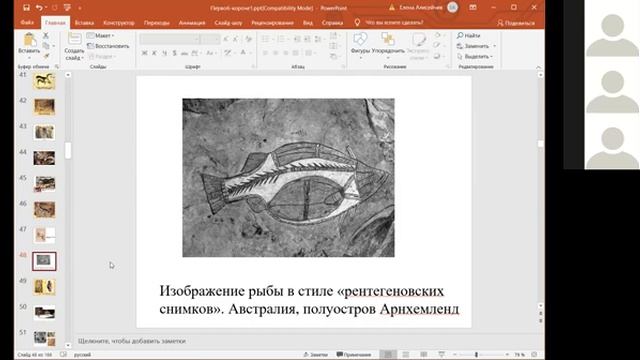Viewport: 640px width, 360px height.
Task: Collapse the ribbon with the chevron
Action: point(538,67)
